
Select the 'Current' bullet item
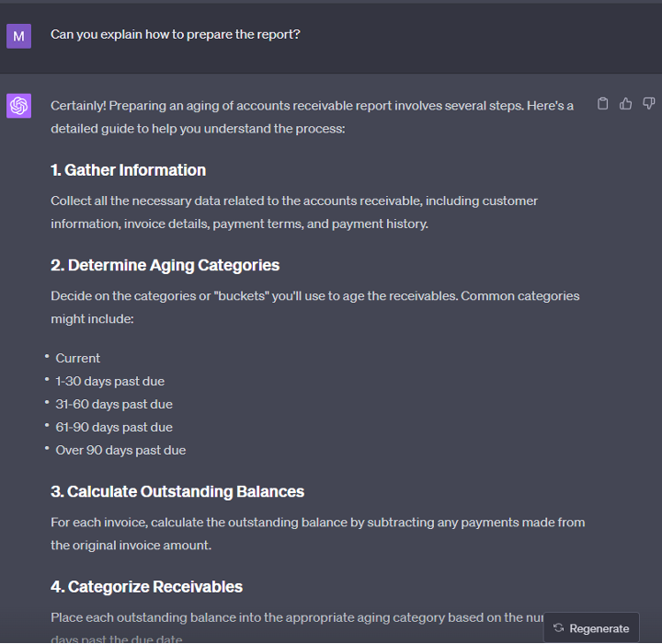[x=78, y=359]
